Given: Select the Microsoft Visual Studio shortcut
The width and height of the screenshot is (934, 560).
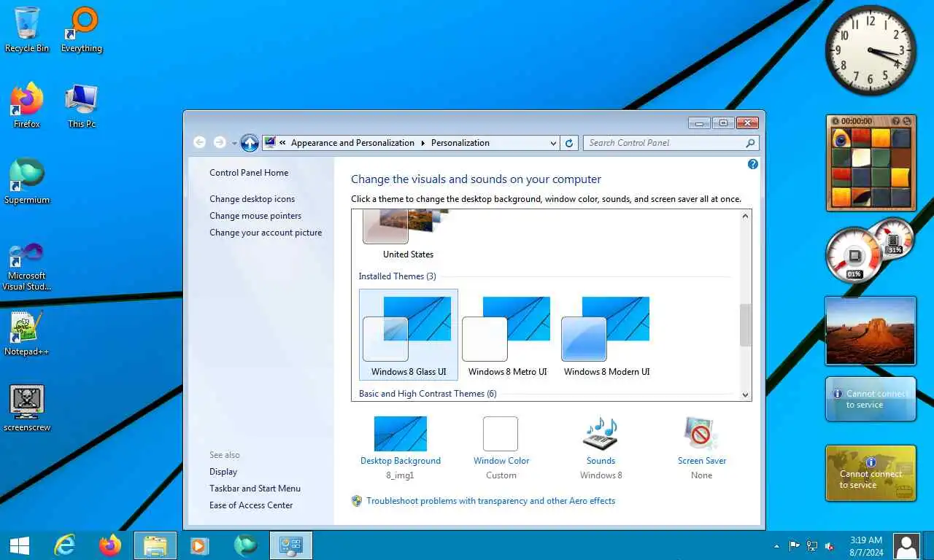Looking at the screenshot, I should pyautogui.click(x=27, y=267).
